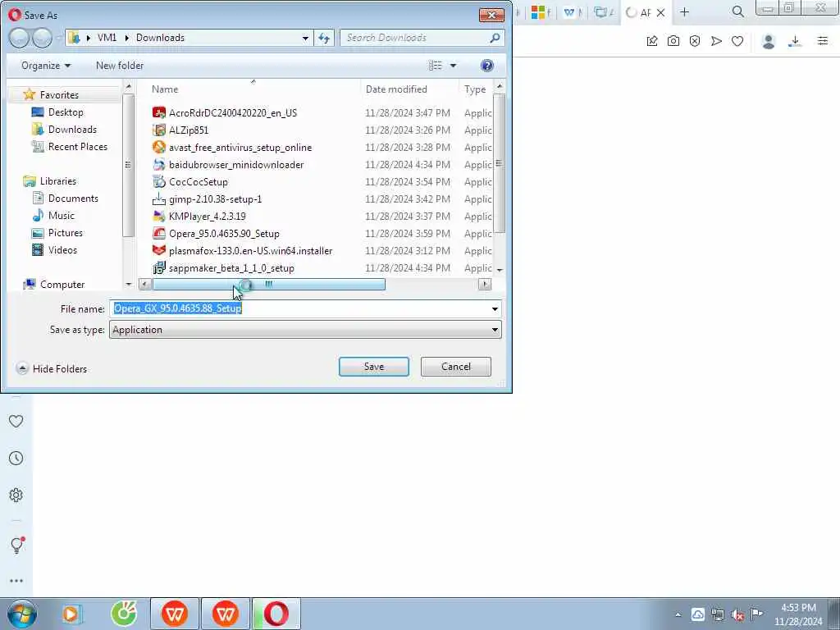This screenshot has height=630, width=840.
Task: Select Libraries in navigation pane
Action: click(x=58, y=181)
